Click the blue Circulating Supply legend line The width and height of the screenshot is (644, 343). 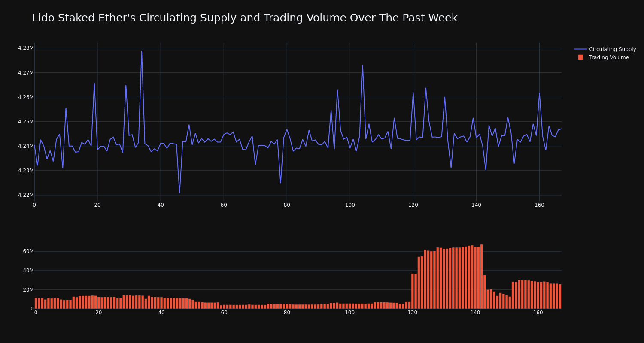point(580,49)
